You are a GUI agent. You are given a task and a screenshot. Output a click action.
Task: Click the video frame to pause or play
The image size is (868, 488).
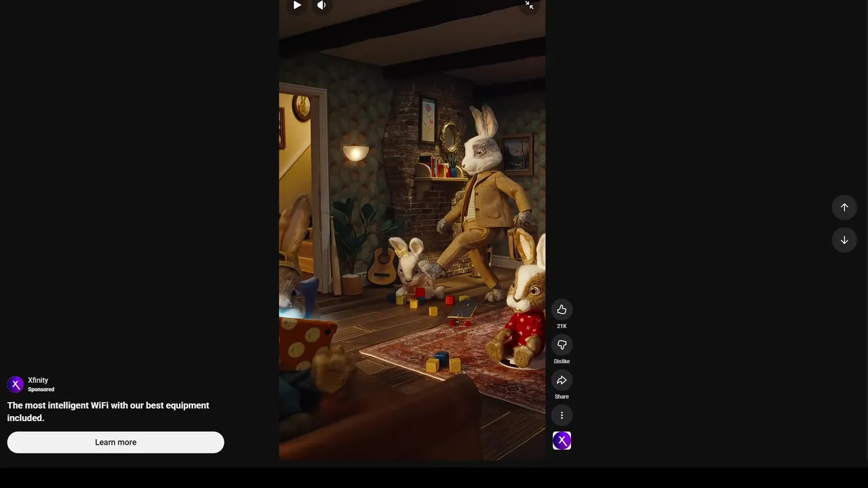pos(412,230)
